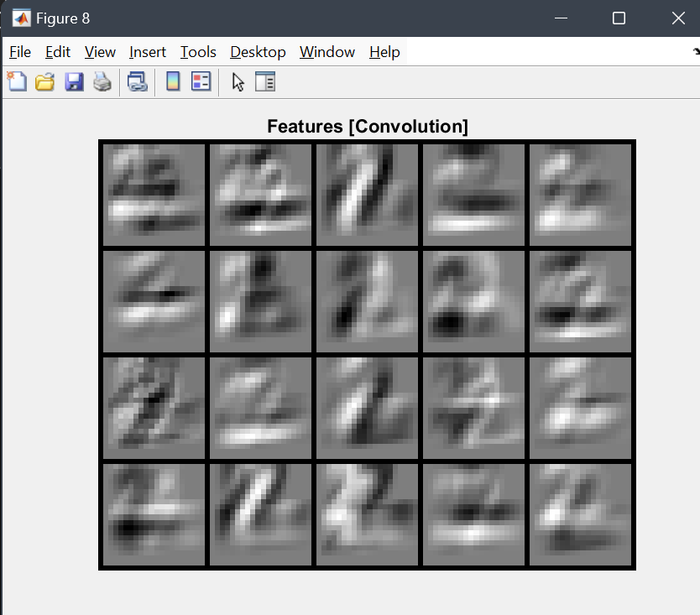The height and width of the screenshot is (615, 700).
Task: Save the figure with the floppy disk icon
Action: 74,82
